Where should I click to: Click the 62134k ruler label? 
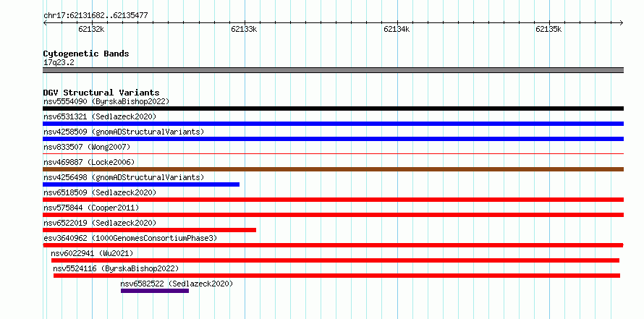(x=397, y=29)
